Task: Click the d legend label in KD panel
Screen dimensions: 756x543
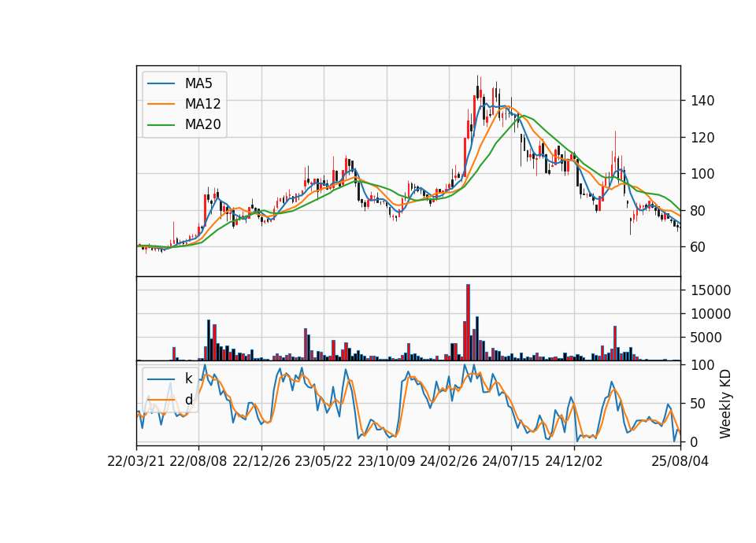Action: pos(188,400)
